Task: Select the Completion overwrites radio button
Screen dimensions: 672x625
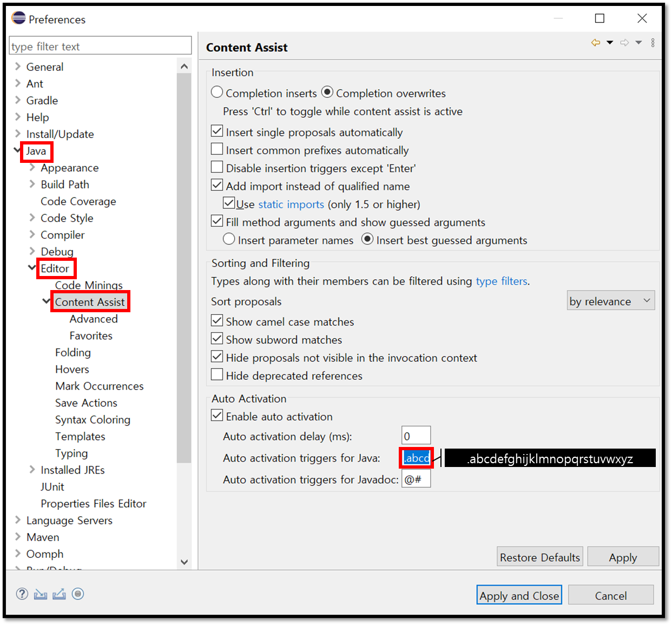Action: (327, 92)
